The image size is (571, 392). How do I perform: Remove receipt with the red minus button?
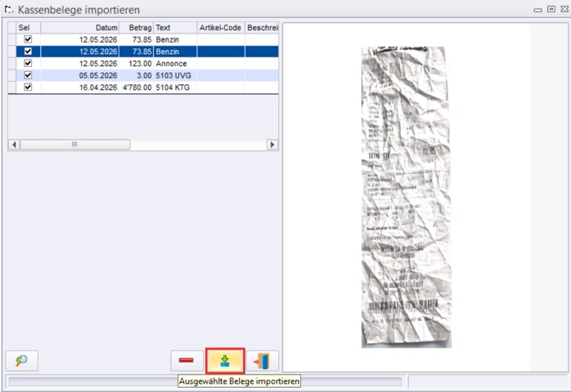tap(187, 361)
